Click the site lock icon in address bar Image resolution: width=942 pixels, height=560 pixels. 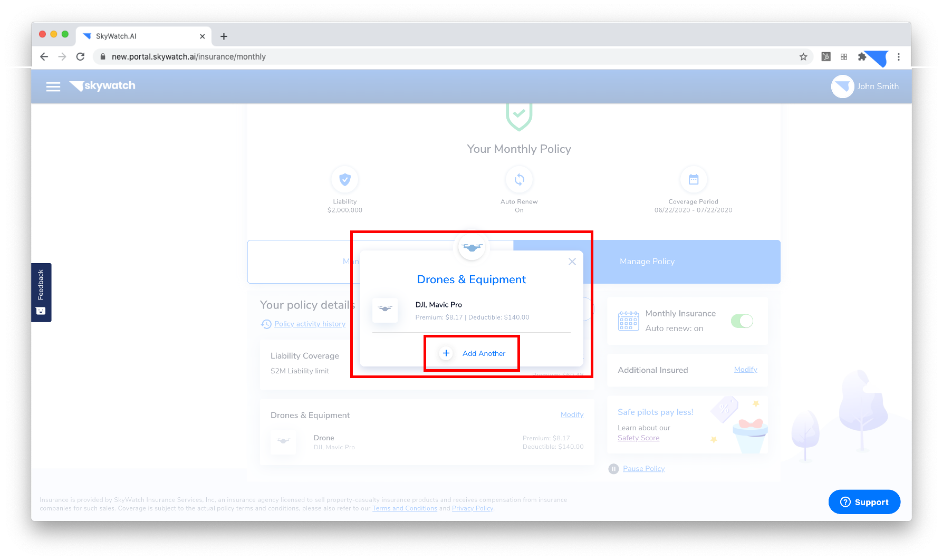(103, 56)
